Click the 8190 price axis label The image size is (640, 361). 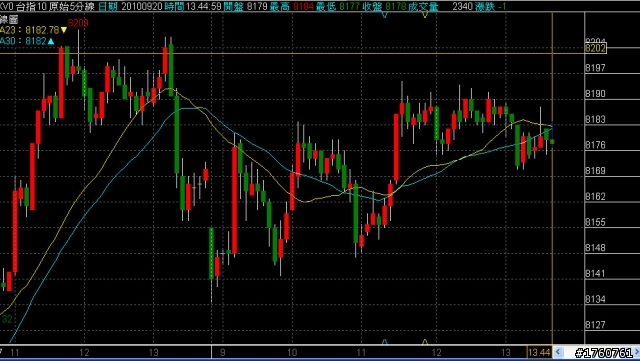click(x=596, y=94)
